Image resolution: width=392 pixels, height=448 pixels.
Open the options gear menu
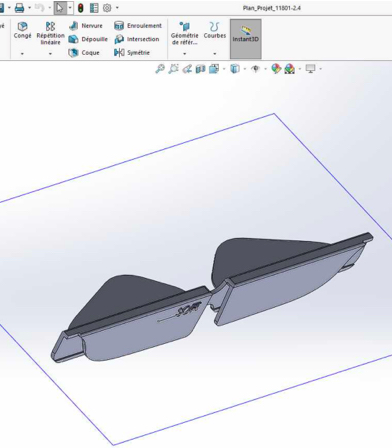click(107, 8)
